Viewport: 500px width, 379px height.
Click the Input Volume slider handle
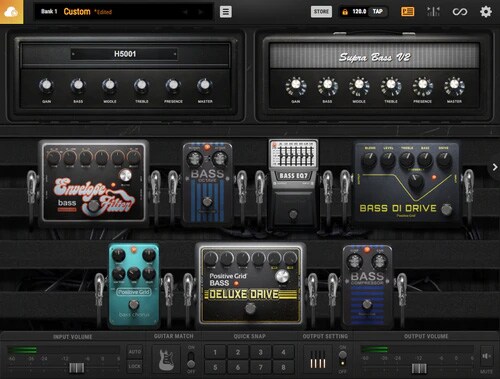[76, 368]
